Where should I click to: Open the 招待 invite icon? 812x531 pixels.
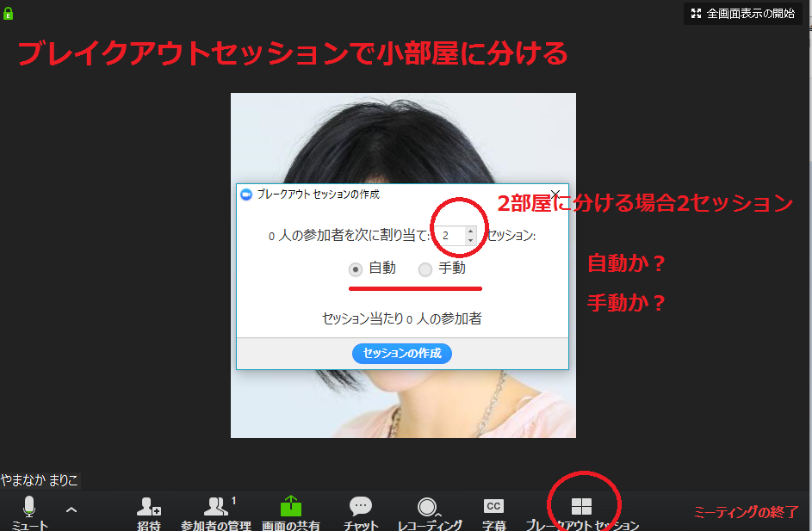point(149,512)
